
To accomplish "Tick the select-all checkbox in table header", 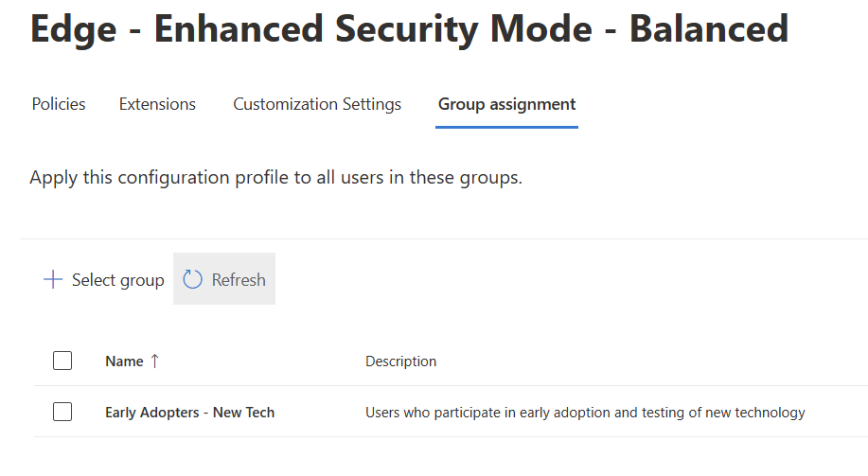I will (62, 361).
